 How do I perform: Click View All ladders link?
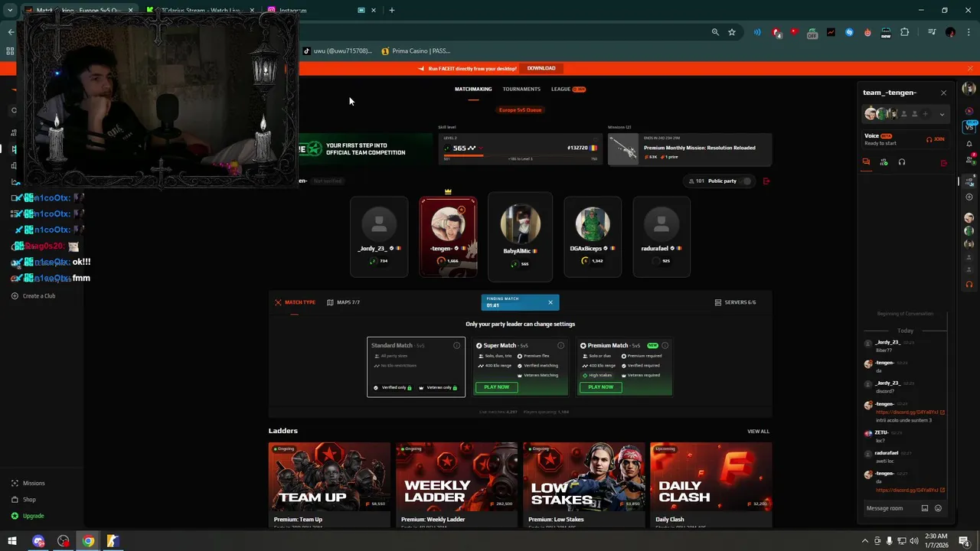pyautogui.click(x=758, y=432)
